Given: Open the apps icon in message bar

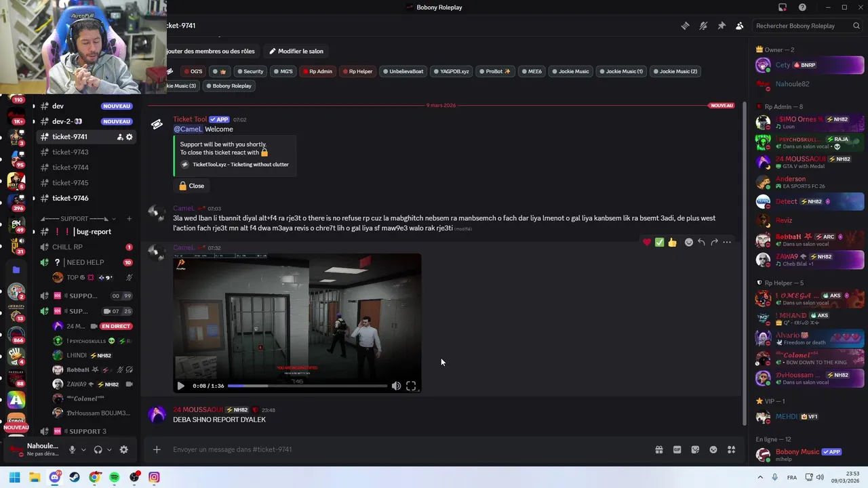Looking at the screenshot, I should pyautogui.click(x=732, y=449).
